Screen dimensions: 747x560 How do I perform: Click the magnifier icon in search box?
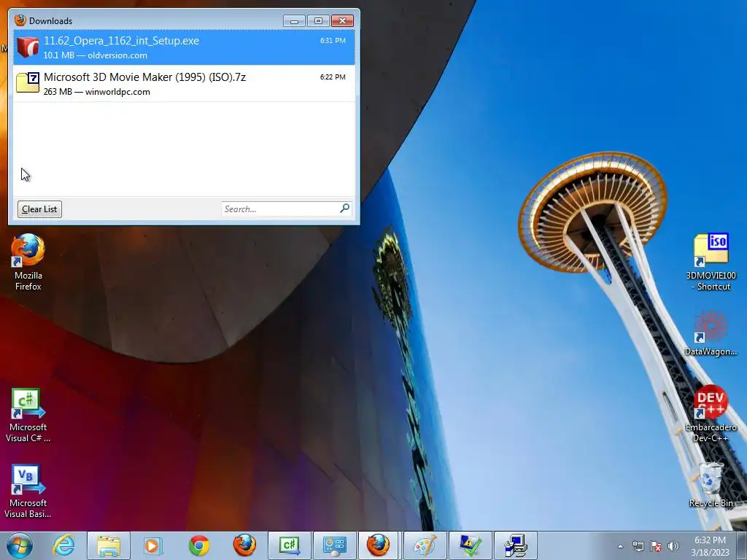[x=345, y=208]
